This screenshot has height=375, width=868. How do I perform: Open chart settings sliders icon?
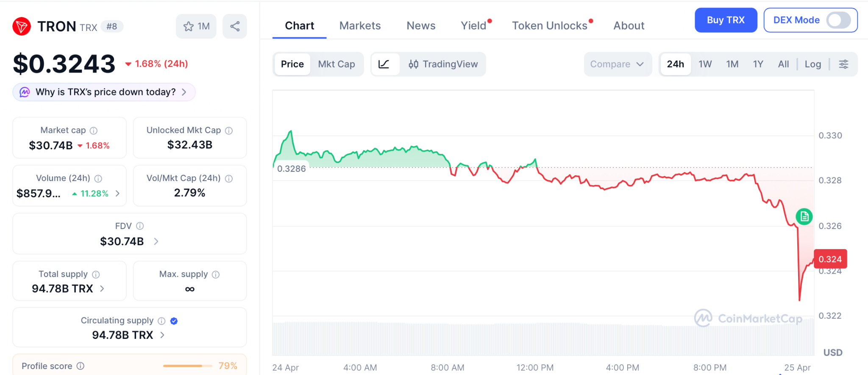pyautogui.click(x=843, y=64)
